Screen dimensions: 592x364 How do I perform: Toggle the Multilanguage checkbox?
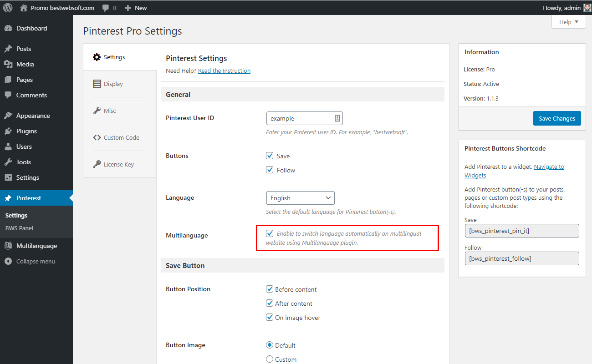point(270,233)
